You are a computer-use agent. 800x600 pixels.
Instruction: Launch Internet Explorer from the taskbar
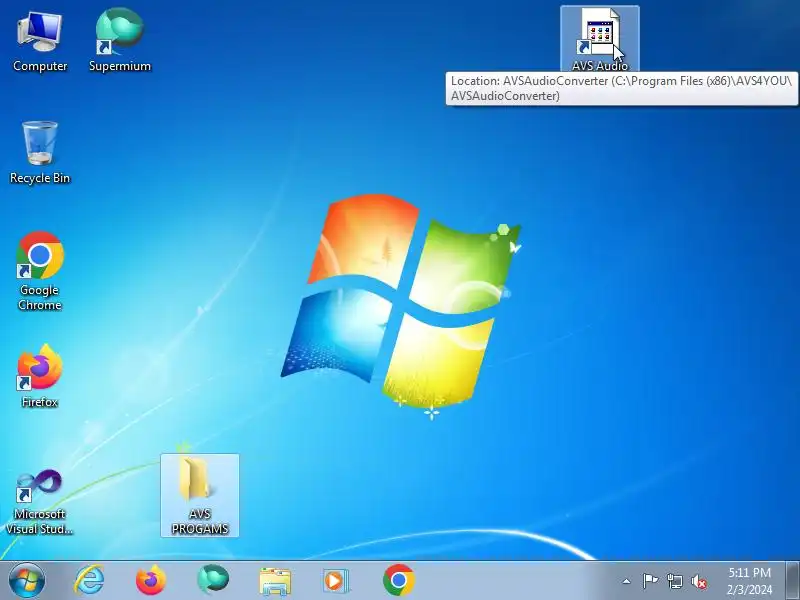click(89, 581)
